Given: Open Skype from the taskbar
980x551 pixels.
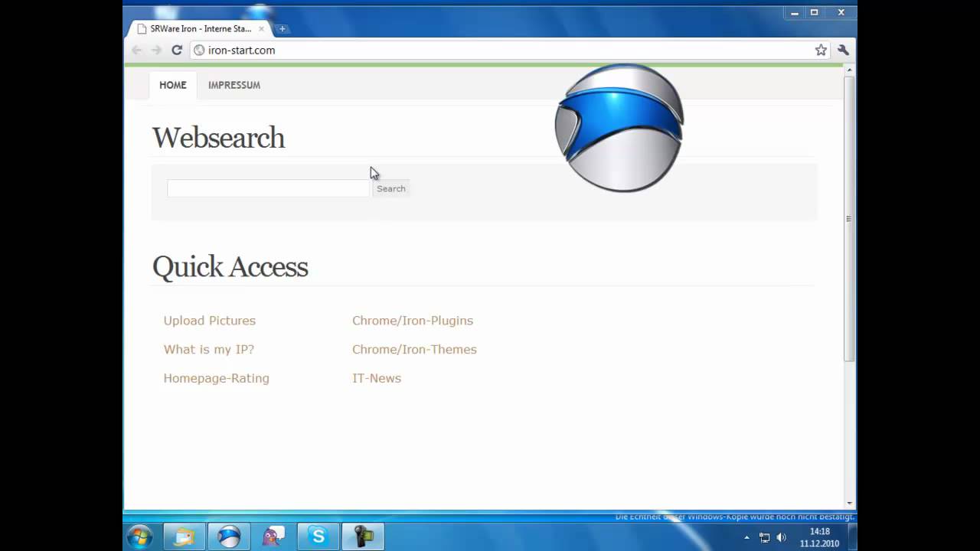Looking at the screenshot, I should tap(318, 536).
